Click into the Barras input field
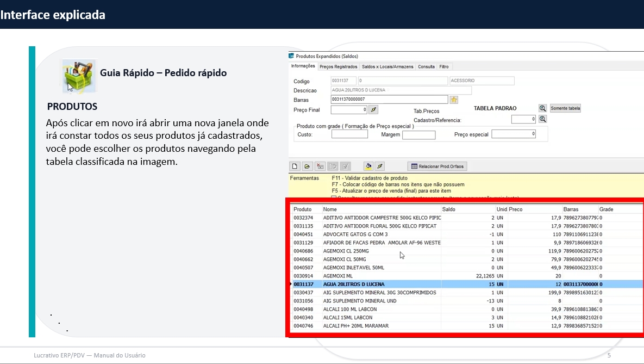The width and height of the screenshot is (644, 364). (389, 100)
